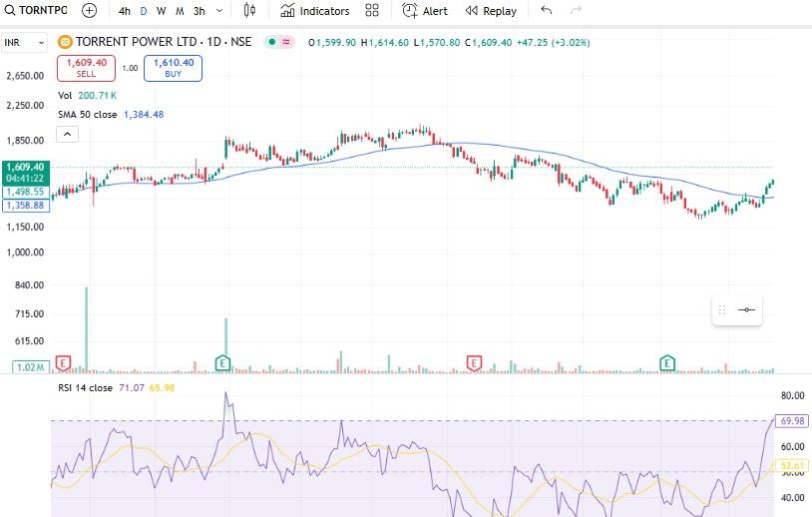812x517 pixels.
Task: Select the RSI 14 close legend
Action: tap(86, 388)
